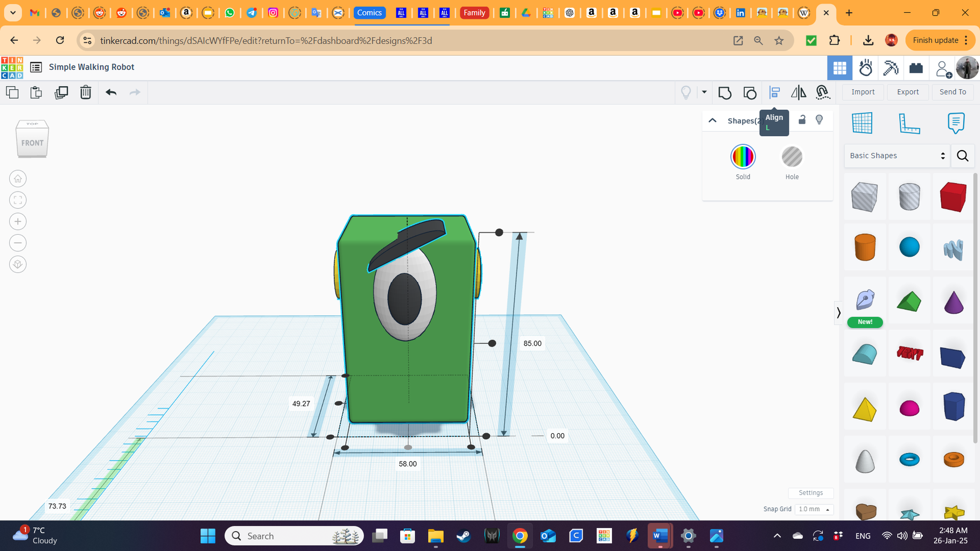
Task: Toggle the lock editing icon
Action: pos(802,119)
